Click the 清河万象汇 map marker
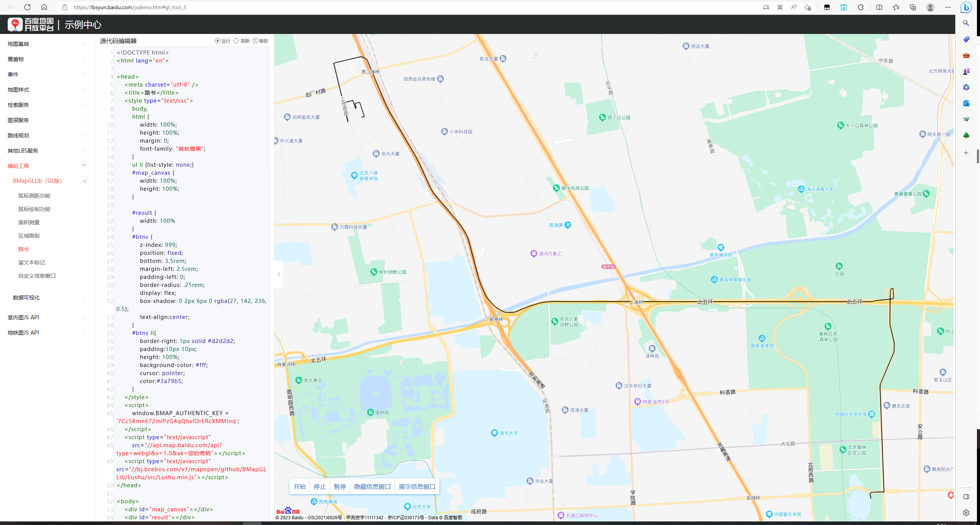980x525 pixels. (534, 253)
